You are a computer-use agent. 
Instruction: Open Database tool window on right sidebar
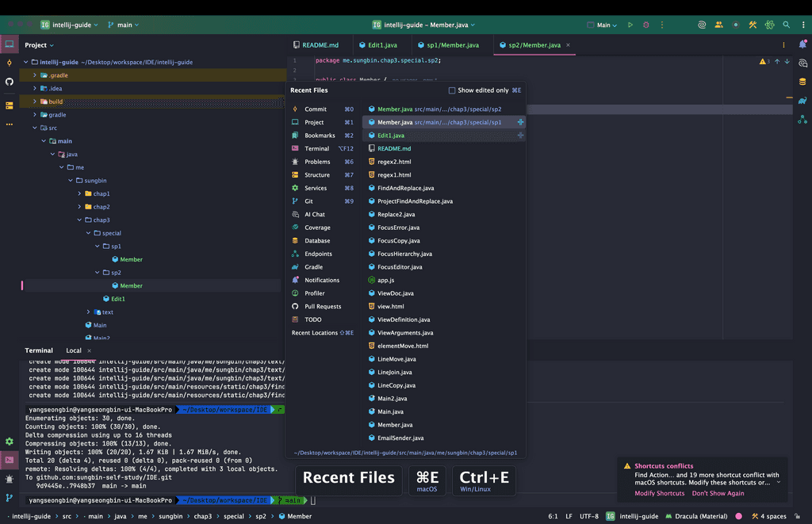(802, 81)
